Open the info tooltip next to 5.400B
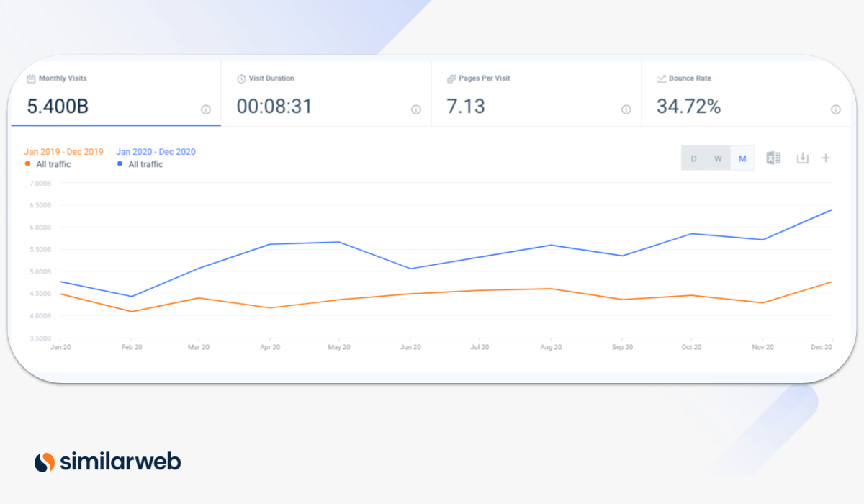Viewport: 864px width, 504px height. point(205,109)
